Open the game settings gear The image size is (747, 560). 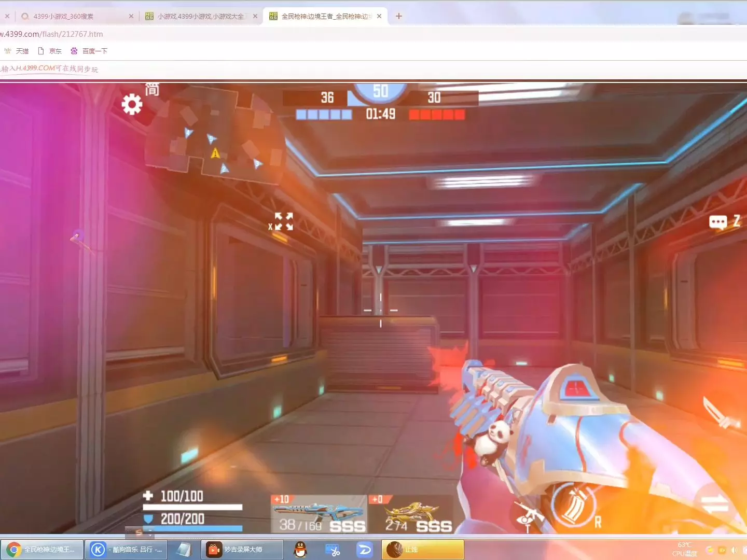click(132, 104)
